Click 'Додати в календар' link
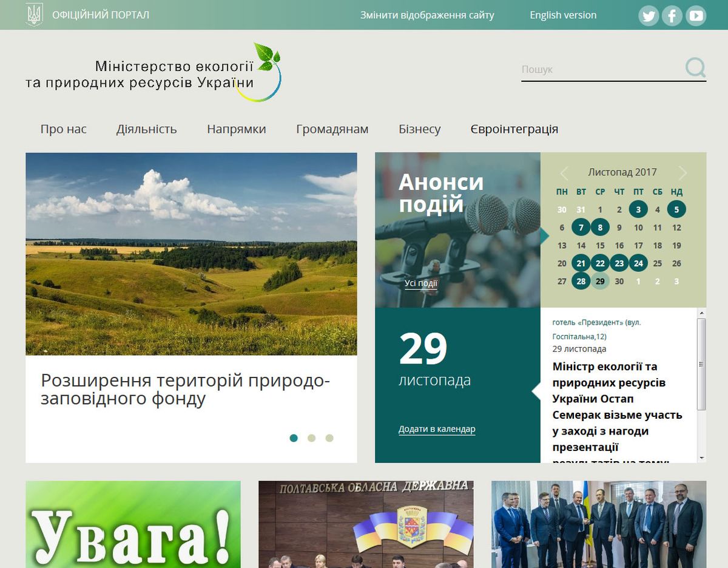 tap(437, 429)
